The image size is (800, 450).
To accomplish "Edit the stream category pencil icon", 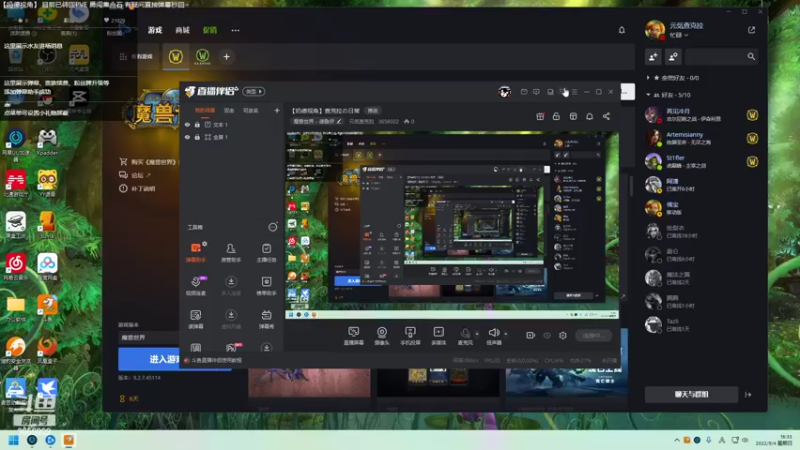I will 339,121.
